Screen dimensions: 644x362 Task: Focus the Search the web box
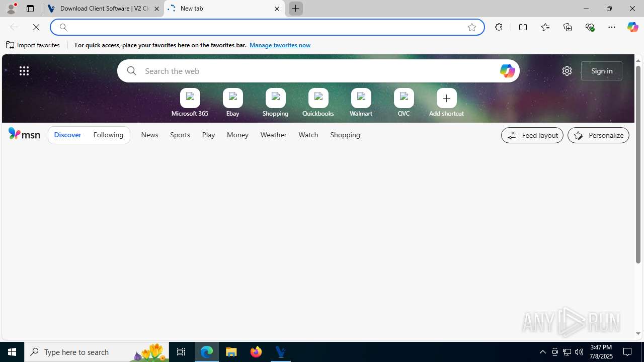tap(318, 71)
